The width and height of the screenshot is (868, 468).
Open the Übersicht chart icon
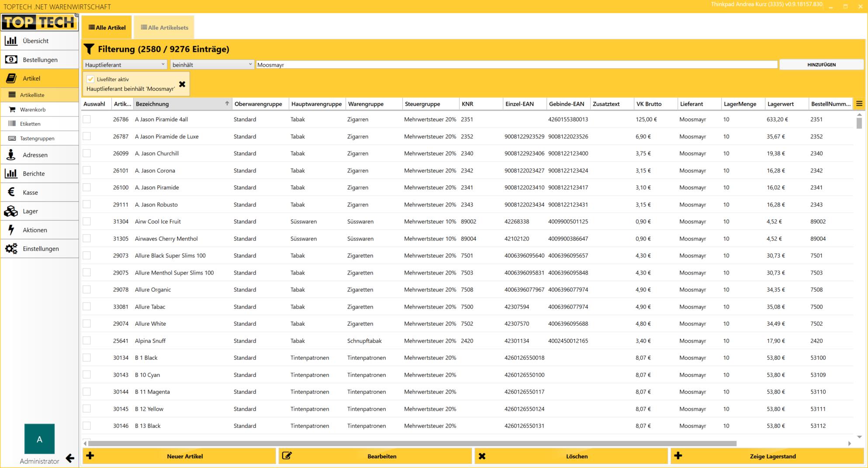click(11, 41)
